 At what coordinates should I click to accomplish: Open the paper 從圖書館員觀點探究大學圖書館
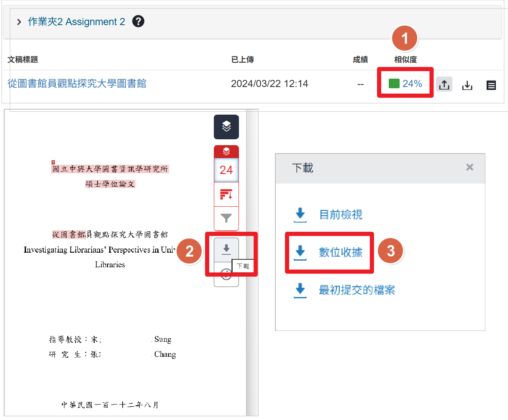click(x=77, y=84)
